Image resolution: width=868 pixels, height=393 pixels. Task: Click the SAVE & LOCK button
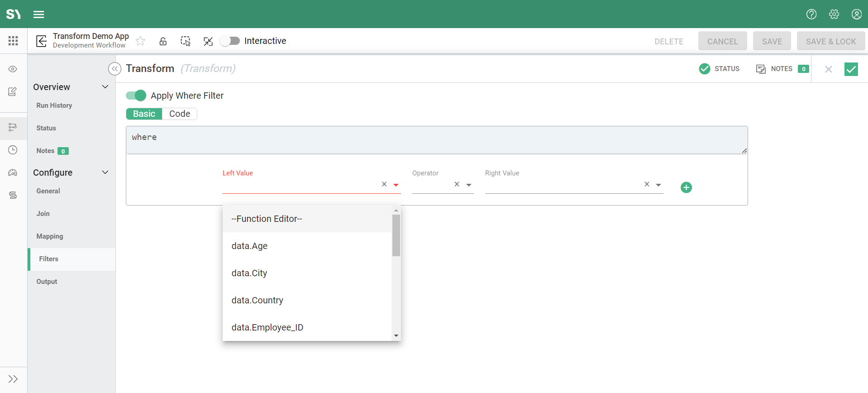(x=830, y=41)
